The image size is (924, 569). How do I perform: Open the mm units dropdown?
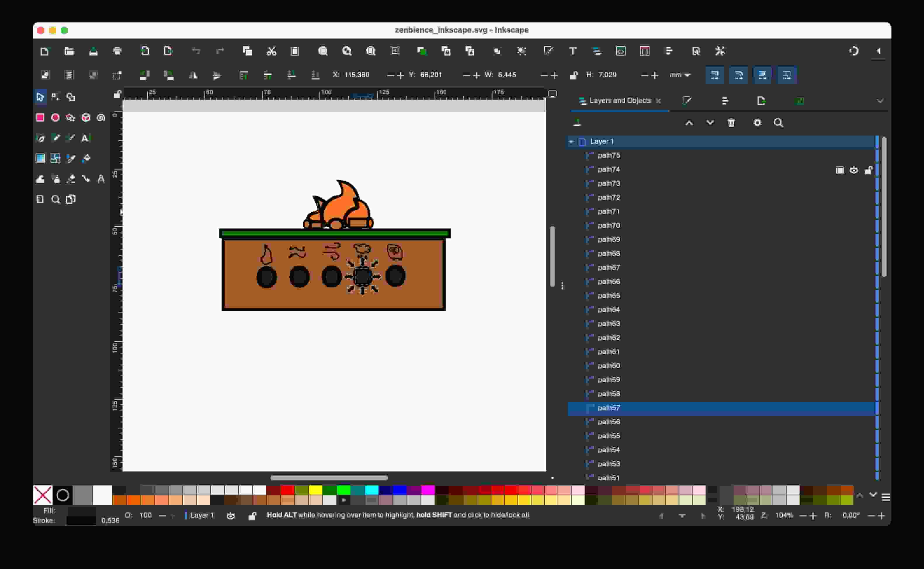(680, 75)
